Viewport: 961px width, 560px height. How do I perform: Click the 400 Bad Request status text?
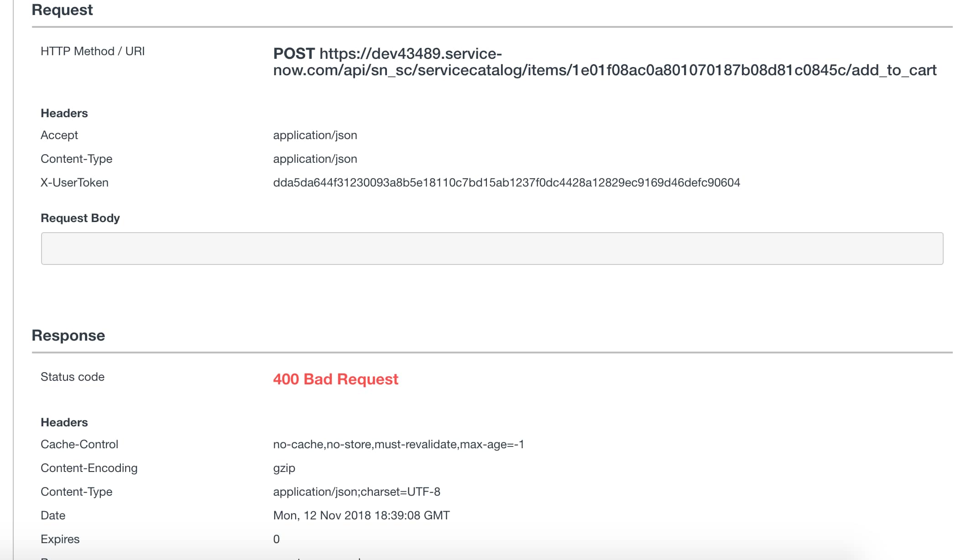336,379
